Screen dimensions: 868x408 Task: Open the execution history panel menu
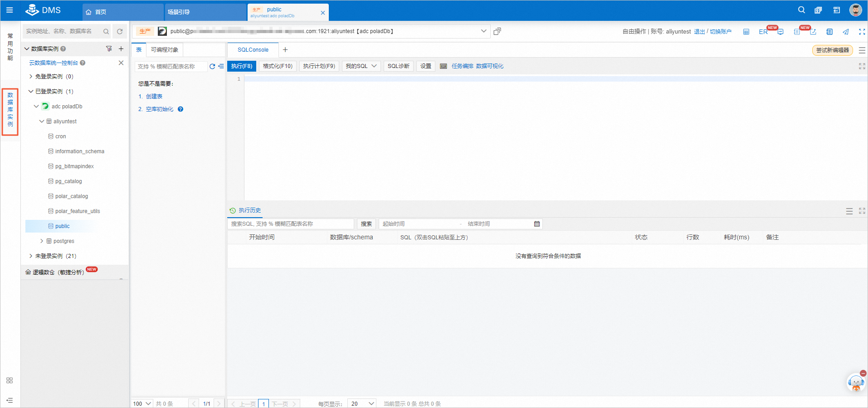click(x=849, y=211)
